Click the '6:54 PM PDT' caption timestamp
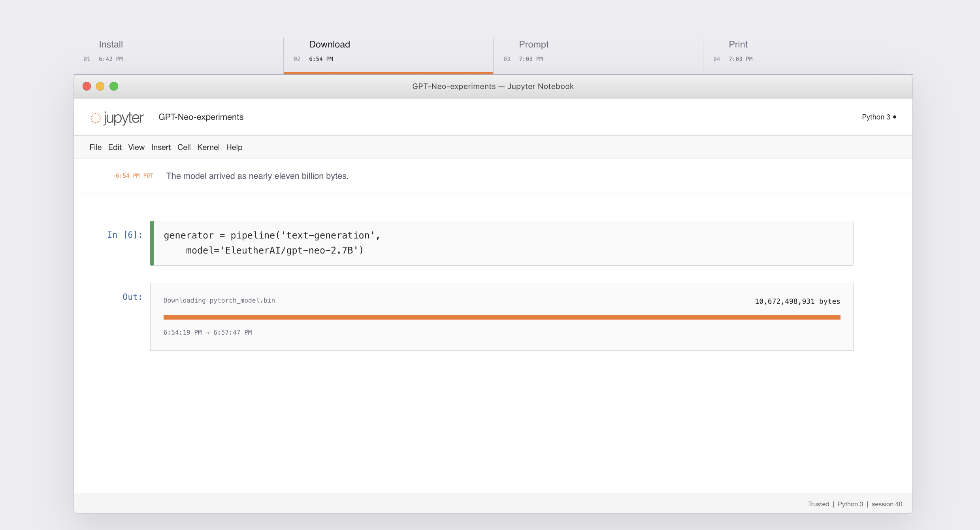 pos(134,176)
